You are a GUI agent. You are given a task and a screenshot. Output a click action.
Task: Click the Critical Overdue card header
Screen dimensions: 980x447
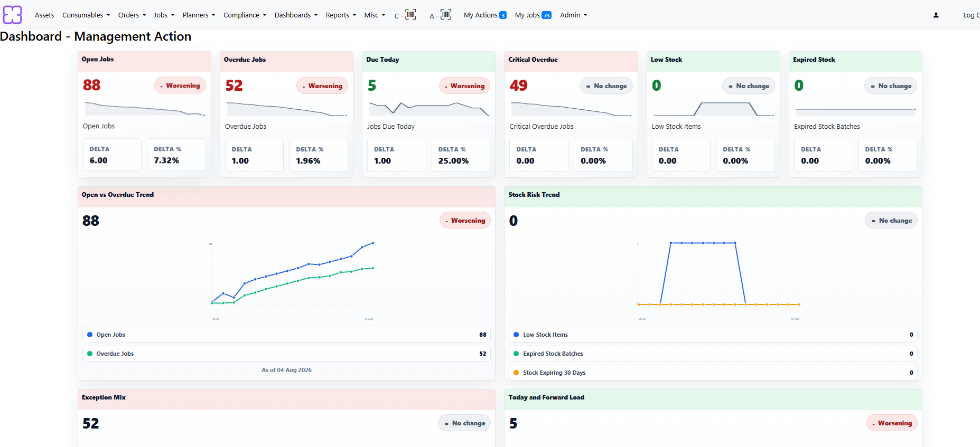[571, 61]
